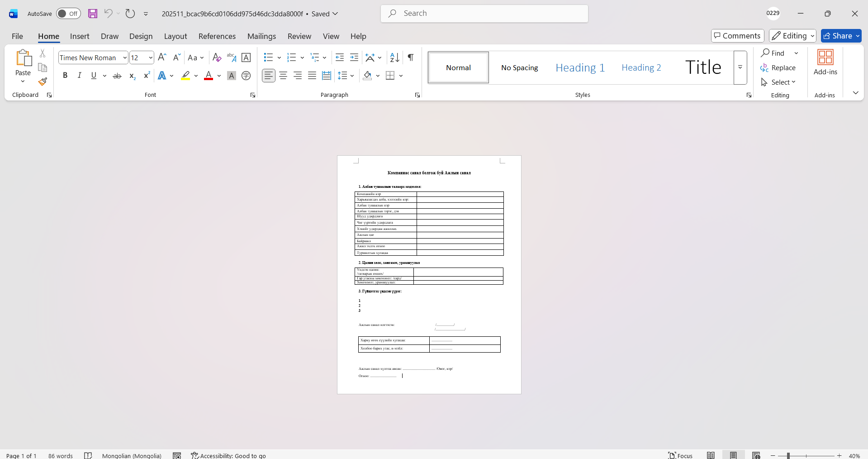
Task: Expand the Styles gallery
Action: coord(740,67)
